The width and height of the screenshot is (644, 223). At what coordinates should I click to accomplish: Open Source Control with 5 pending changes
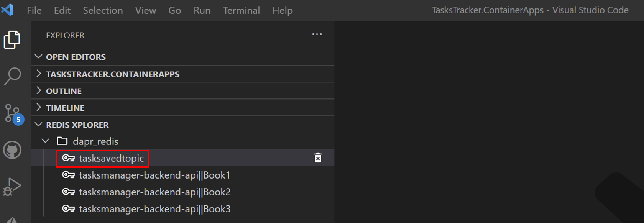tap(13, 113)
